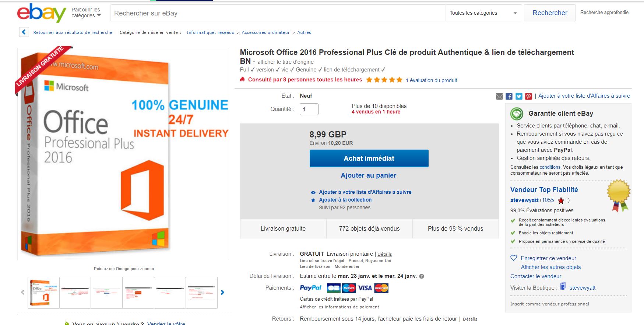Screen dimensions: 644x325
Task: Show previous thumbnails with left arrow
Action: [23, 293]
